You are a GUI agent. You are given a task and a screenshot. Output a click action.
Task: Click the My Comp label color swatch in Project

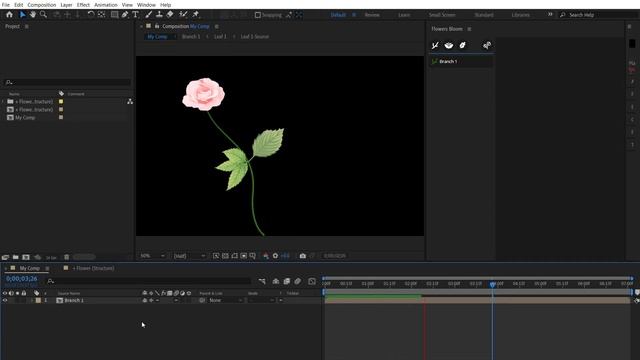(61, 118)
